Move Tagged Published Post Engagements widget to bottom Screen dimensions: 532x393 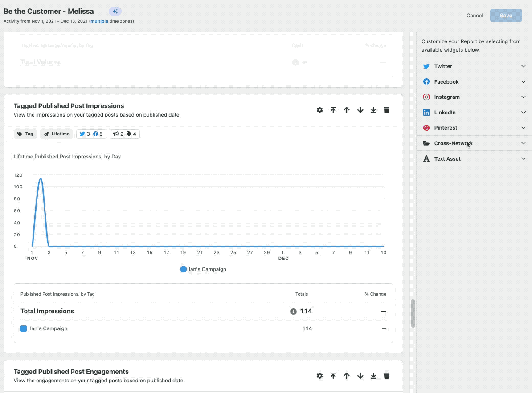coord(373,376)
